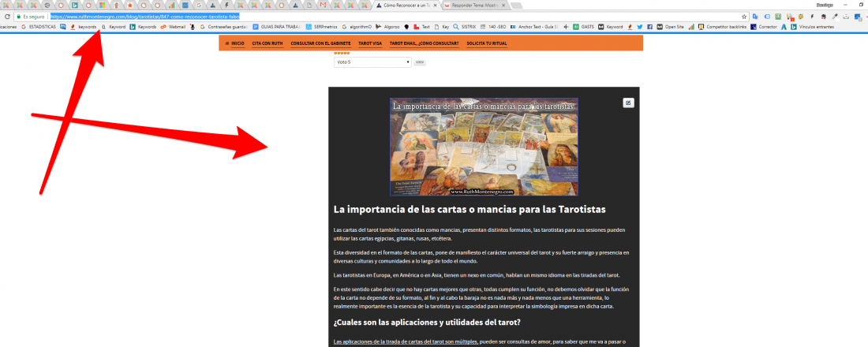Open the SERPmetrics bookmark

(321, 27)
